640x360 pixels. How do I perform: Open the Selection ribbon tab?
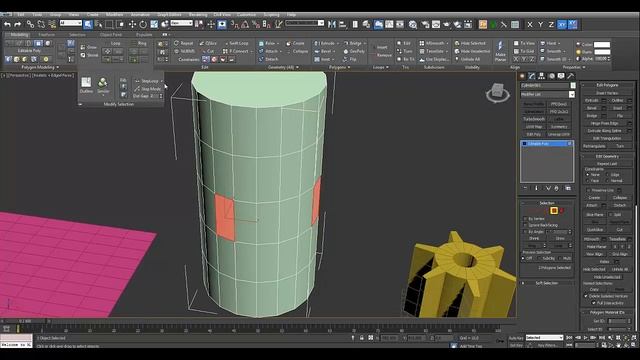point(77,35)
